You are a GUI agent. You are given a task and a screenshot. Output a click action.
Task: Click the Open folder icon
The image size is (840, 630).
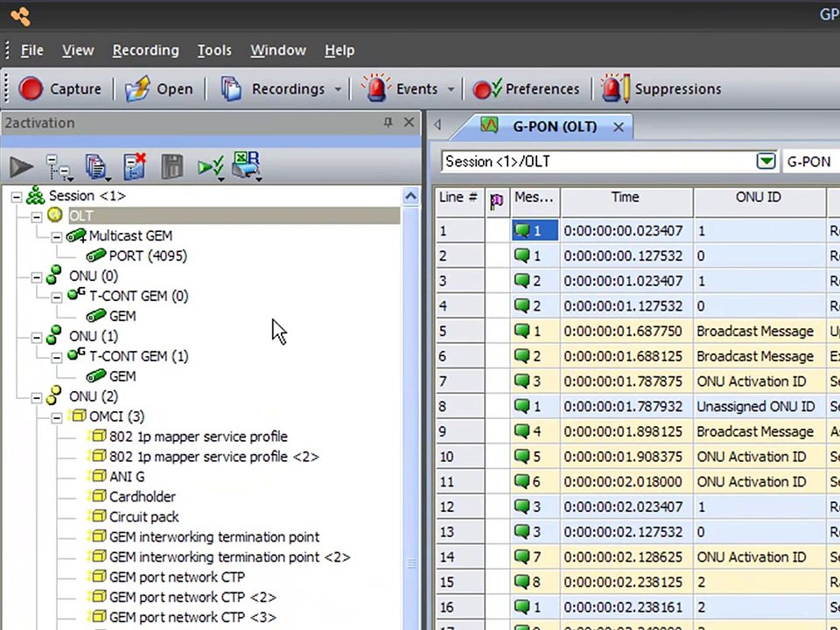coord(137,88)
